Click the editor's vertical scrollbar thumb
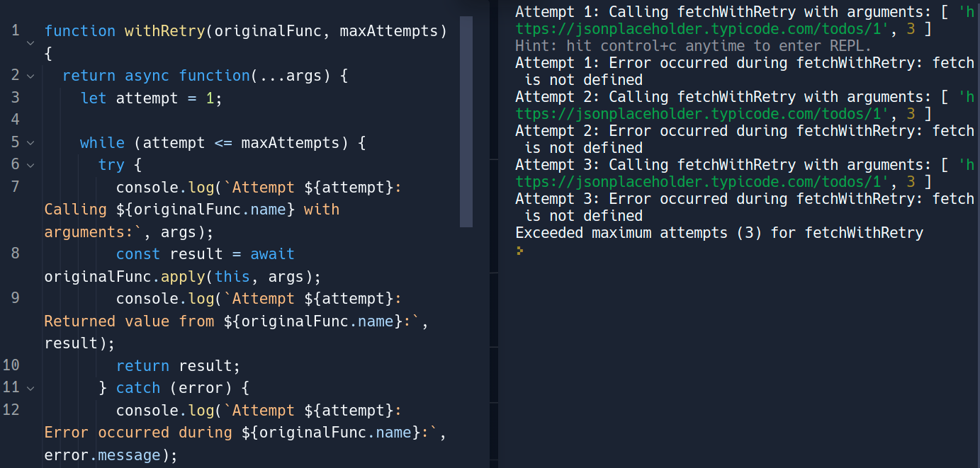Viewport: 980px width, 468px height. click(466, 122)
